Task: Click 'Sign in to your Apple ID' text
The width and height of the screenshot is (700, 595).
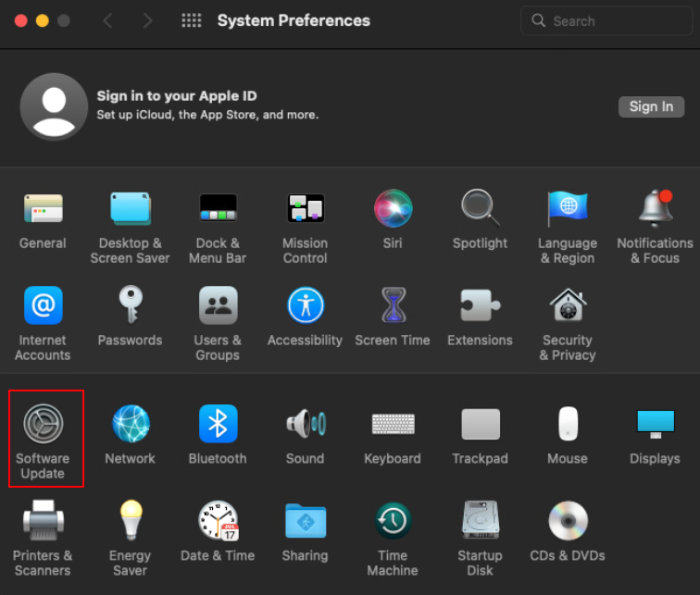Action: pyautogui.click(x=177, y=96)
